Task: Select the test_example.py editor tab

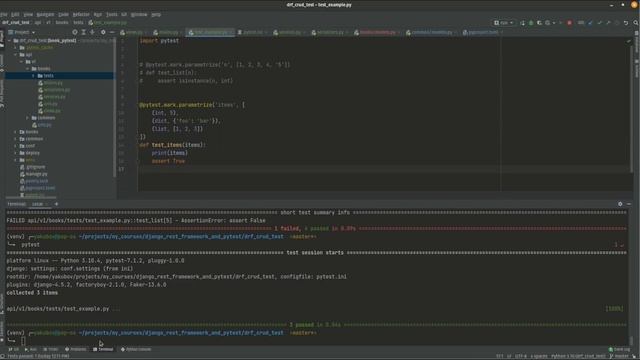Action: point(210,32)
